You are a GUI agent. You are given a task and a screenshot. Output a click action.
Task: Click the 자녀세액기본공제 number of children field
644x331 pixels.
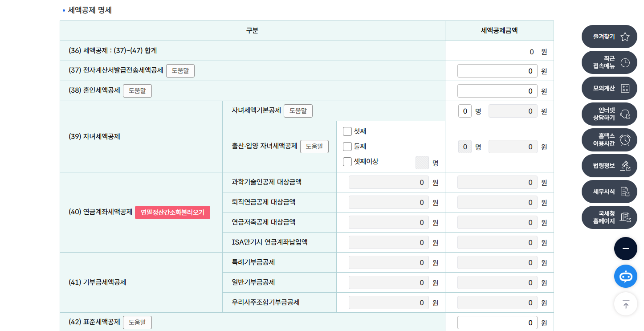coord(465,111)
